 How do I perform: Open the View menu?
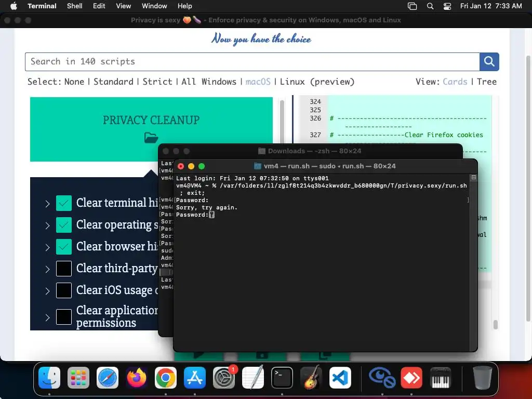pos(124,6)
